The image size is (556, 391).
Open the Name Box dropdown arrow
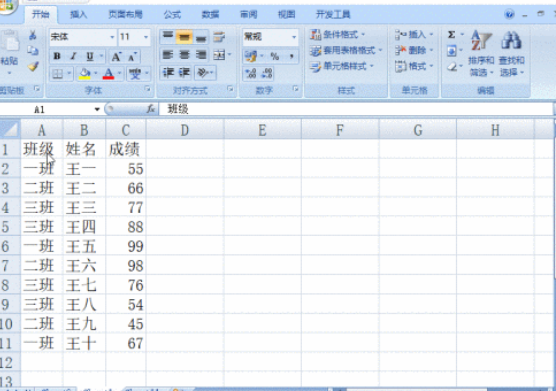[97, 109]
